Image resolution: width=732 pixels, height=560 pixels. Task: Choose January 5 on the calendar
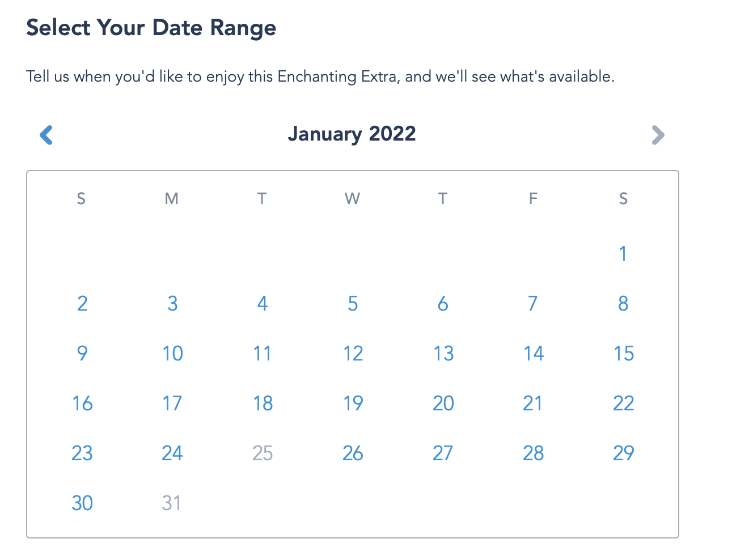click(x=353, y=303)
